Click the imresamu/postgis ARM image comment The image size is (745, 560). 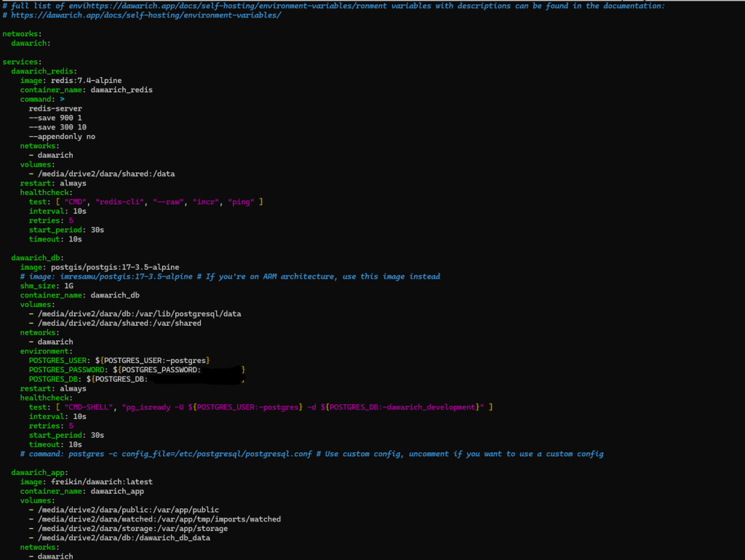230,276
